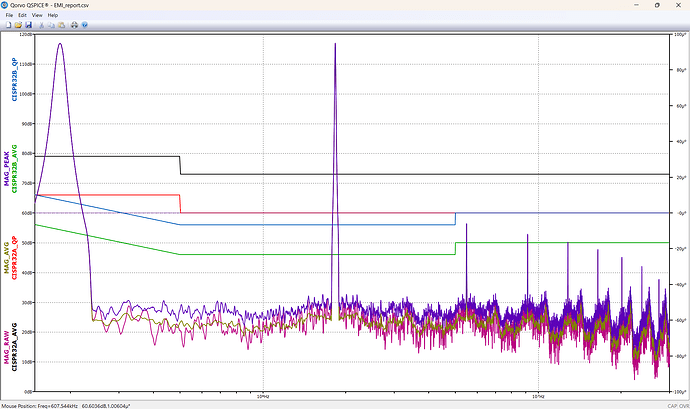Click the Copy toolbar icon
The image size is (690, 409).
coord(51,25)
